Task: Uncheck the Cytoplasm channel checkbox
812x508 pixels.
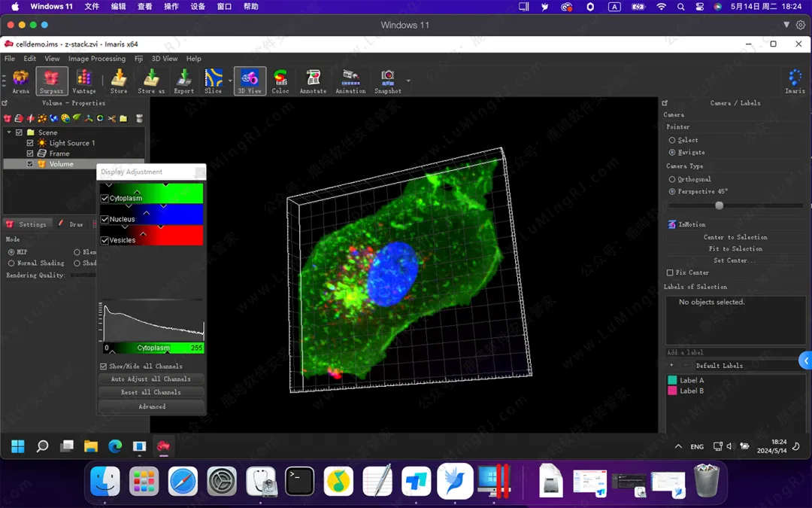Action: [x=105, y=199]
